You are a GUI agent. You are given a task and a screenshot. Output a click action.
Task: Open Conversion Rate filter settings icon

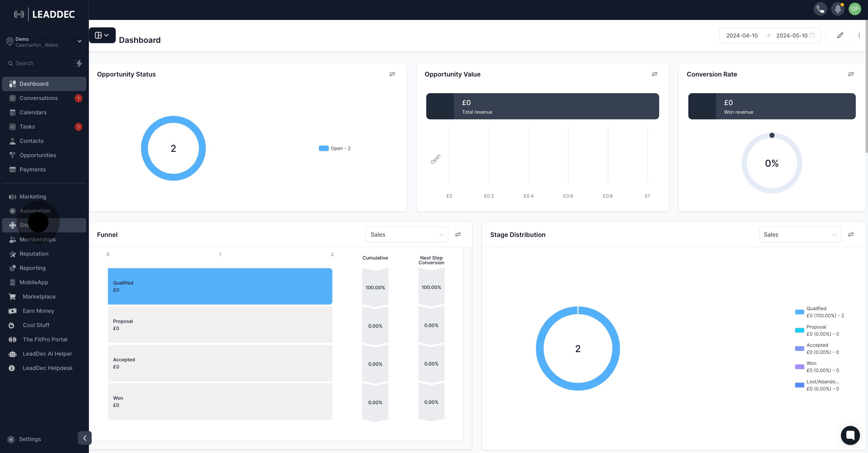coord(850,74)
